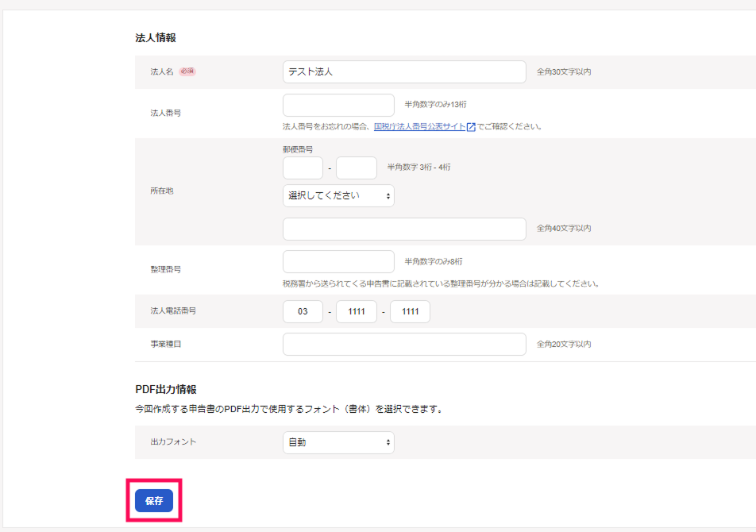
Task: Click the 税務署から送られてくる申告書 note text
Action: click(x=442, y=283)
